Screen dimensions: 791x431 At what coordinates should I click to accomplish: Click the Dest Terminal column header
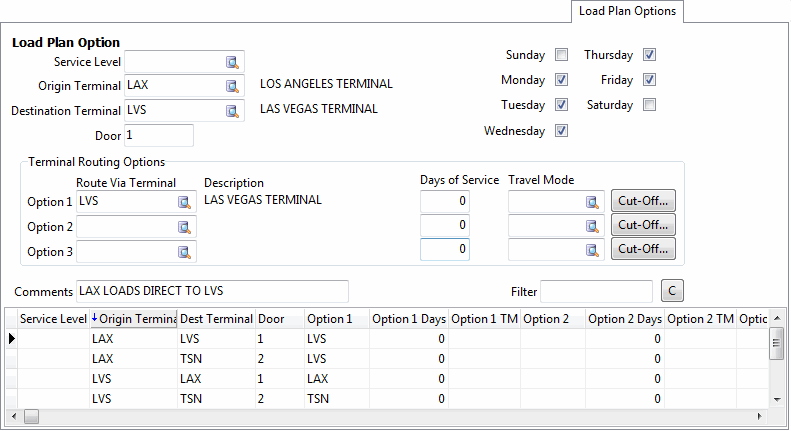(x=215, y=319)
